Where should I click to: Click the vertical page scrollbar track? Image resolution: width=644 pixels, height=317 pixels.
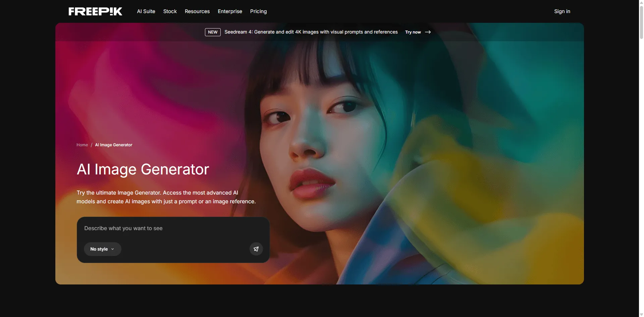[x=641, y=168]
